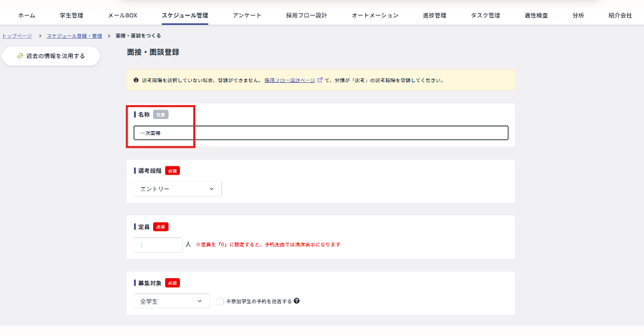
Task: Click トップページ breadcrumb link
Action: click(17, 36)
